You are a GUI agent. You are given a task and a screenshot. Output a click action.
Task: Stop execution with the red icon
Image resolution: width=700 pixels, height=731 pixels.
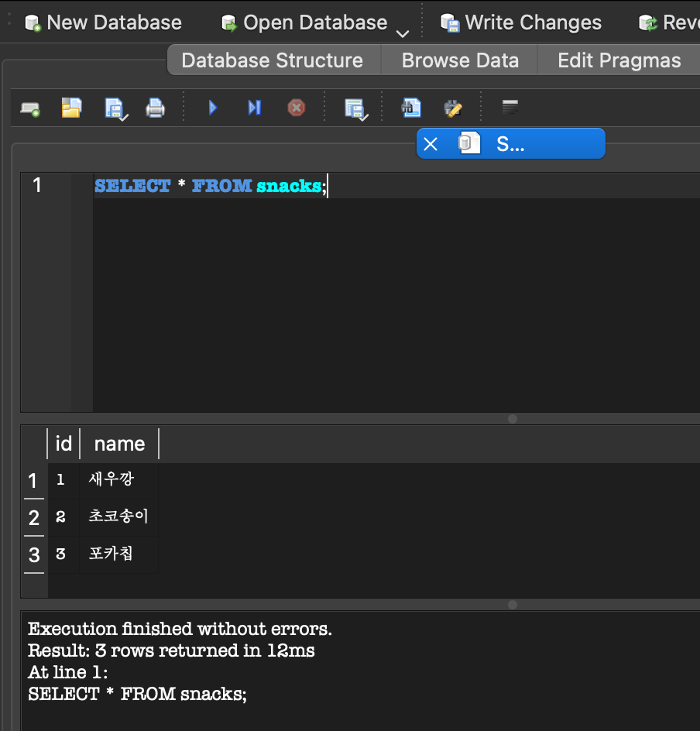click(297, 108)
